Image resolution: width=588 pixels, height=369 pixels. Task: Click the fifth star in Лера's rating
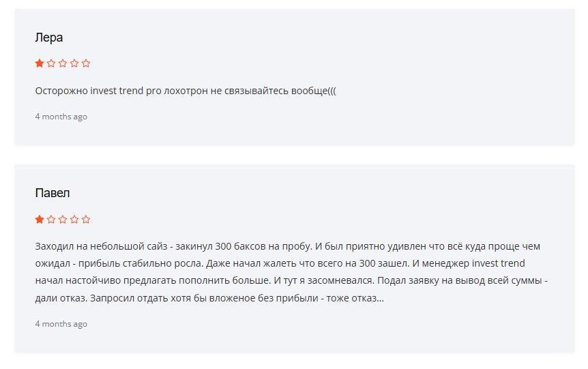(x=86, y=63)
